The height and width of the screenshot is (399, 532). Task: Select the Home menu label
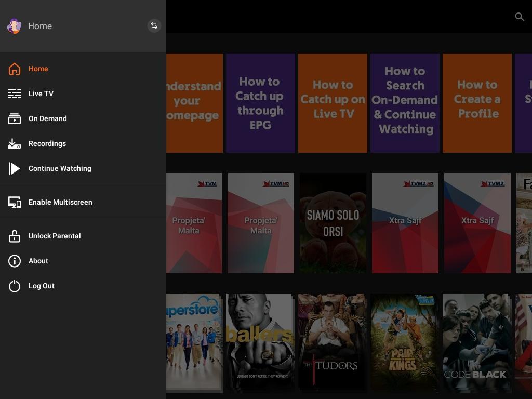pos(38,69)
